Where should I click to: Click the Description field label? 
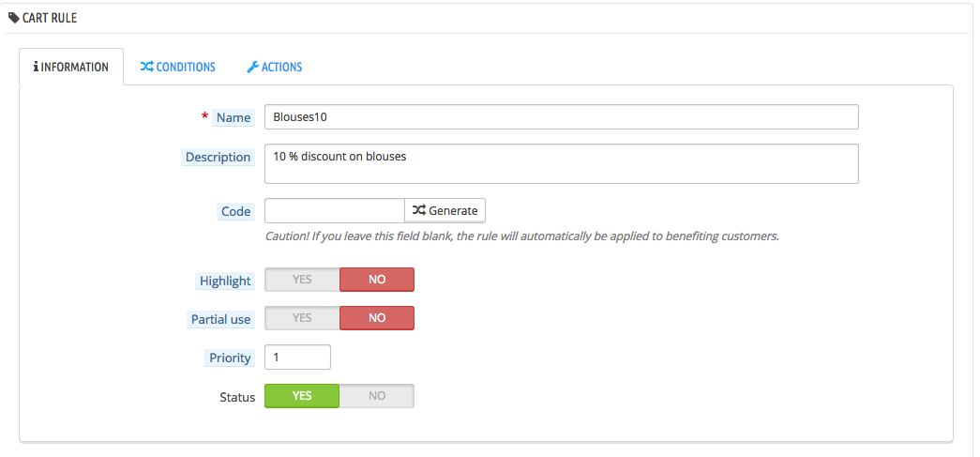point(219,157)
